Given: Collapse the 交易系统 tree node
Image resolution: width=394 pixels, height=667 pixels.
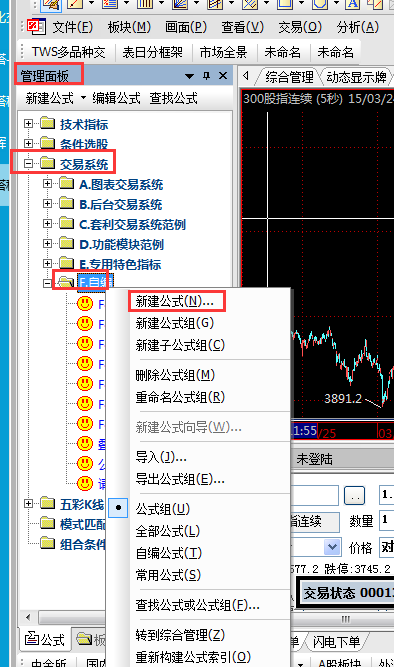Looking at the screenshot, I should tap(29, 163).
